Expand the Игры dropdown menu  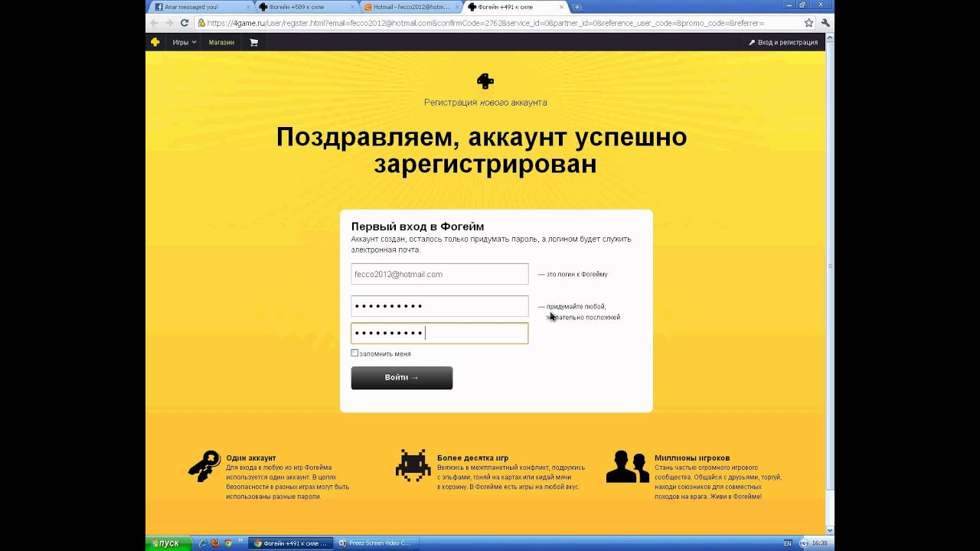point(185,42)
